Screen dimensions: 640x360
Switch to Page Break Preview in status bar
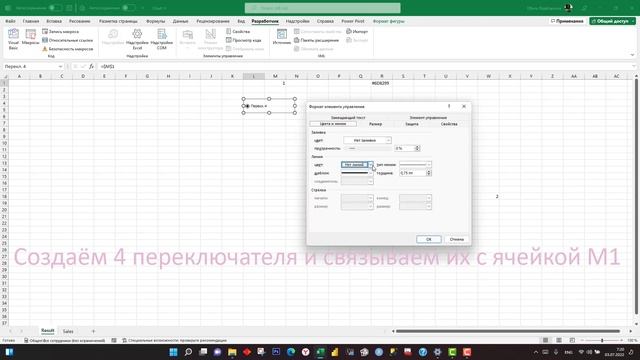572,340
